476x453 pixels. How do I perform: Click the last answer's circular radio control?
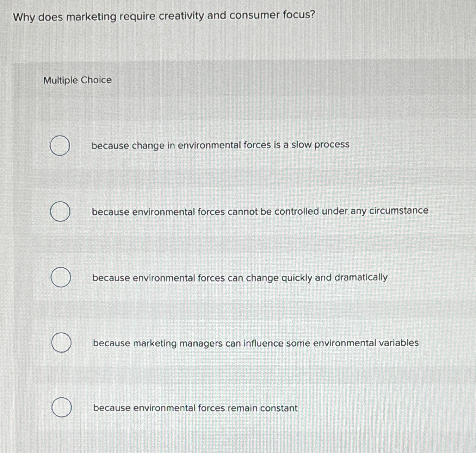coord(62,408)
